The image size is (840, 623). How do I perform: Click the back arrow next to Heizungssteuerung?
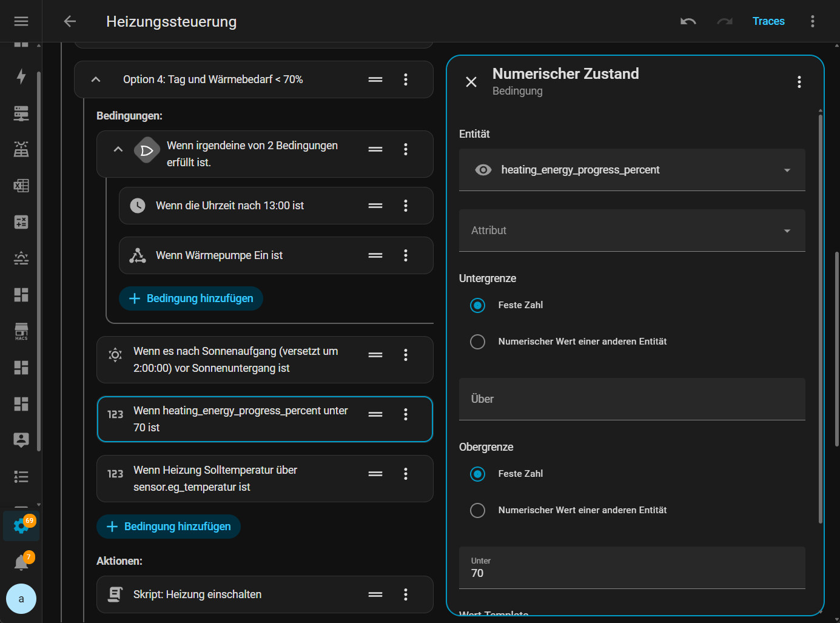(x=70, y=21)
